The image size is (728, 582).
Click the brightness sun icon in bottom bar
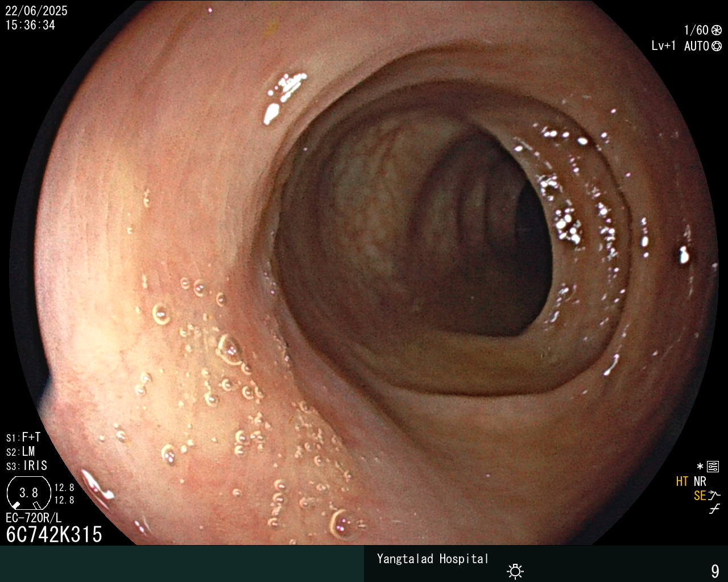pyautogui.click(x=515, y=571)
